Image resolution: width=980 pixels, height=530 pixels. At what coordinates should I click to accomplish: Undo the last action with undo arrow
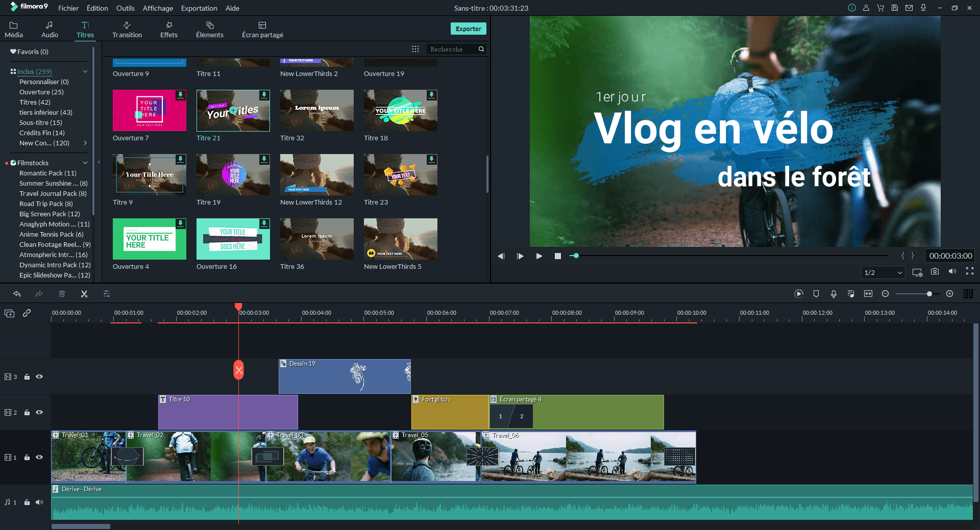pos(17,294)
